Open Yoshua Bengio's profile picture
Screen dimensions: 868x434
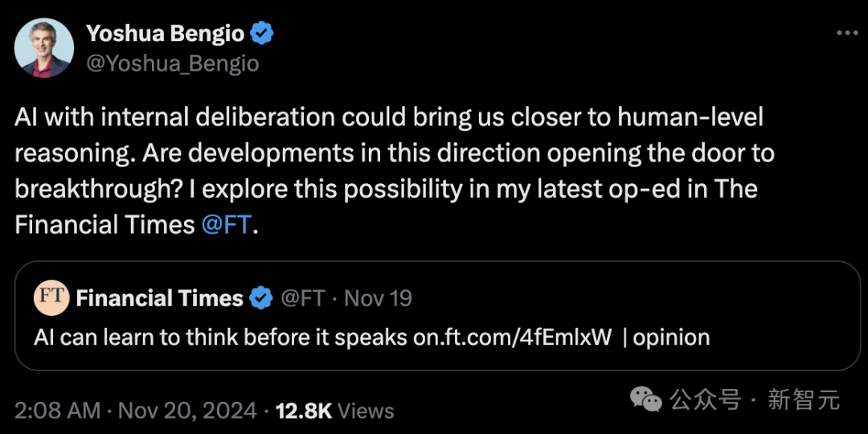click(43, 47)
